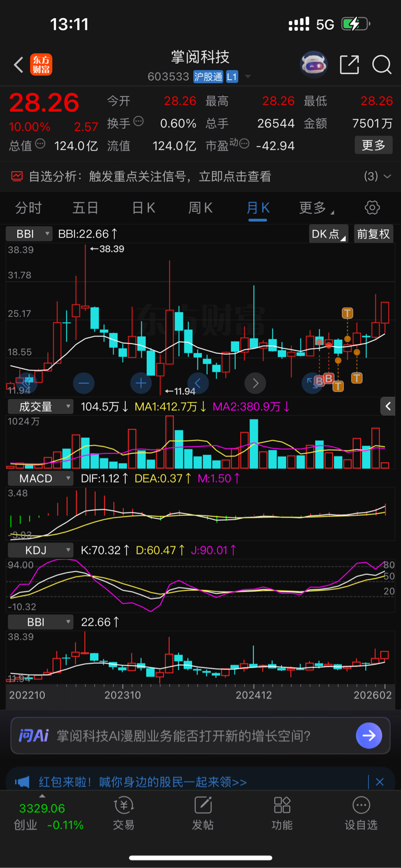The image size is (401, 868).
Task: Share the stock page via export icon
Action: click(x=349, y=65)
